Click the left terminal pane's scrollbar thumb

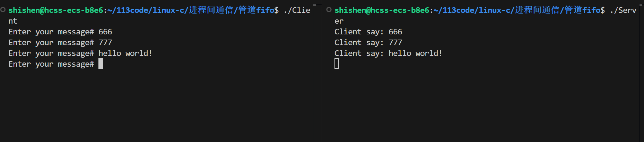(x=315, y=5)
